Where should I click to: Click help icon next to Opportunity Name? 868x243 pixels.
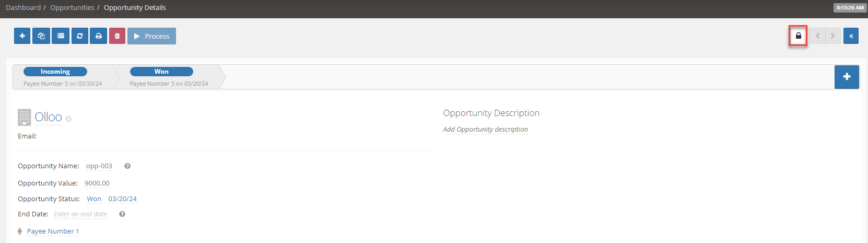click(127, 166)
